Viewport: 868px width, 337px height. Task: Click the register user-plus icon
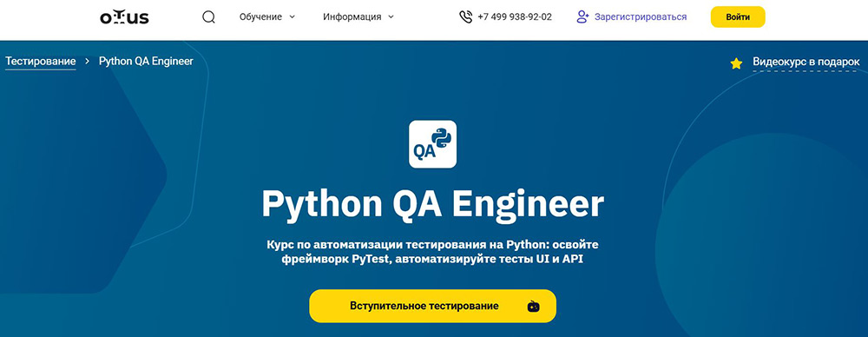pos(582,17)
